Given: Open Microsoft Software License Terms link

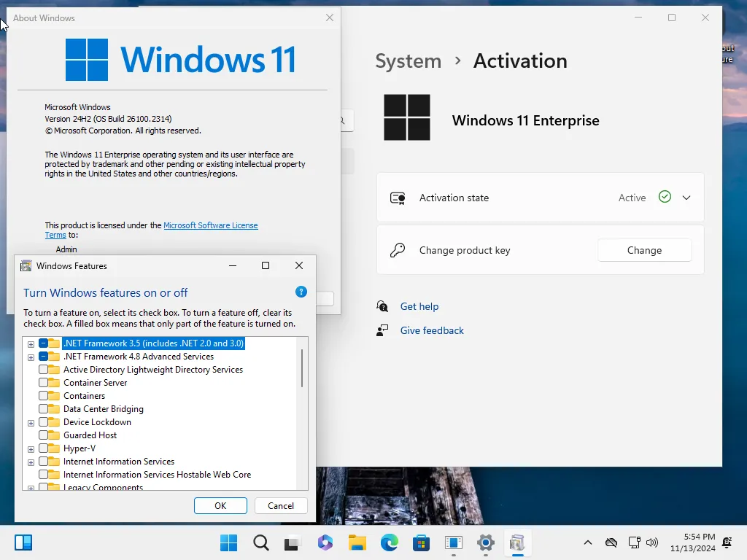Looking at the screenshot, I should 211,225.
